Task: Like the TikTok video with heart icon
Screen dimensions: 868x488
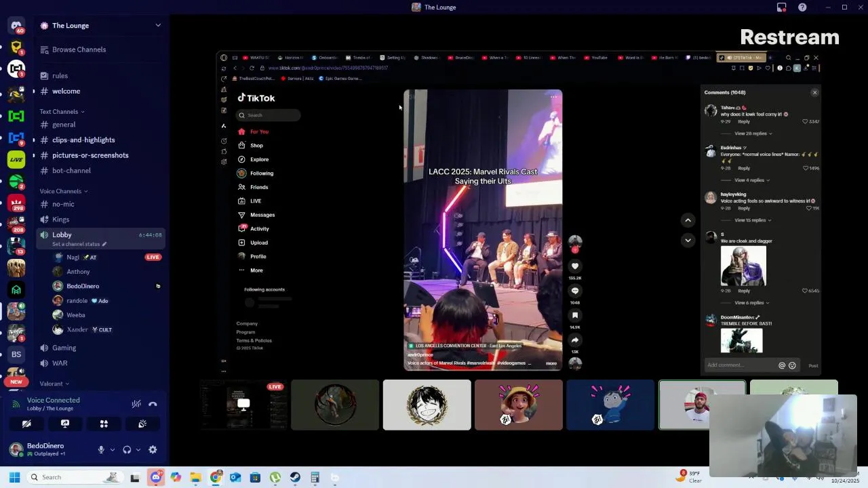Action: (x=575, y=266)
